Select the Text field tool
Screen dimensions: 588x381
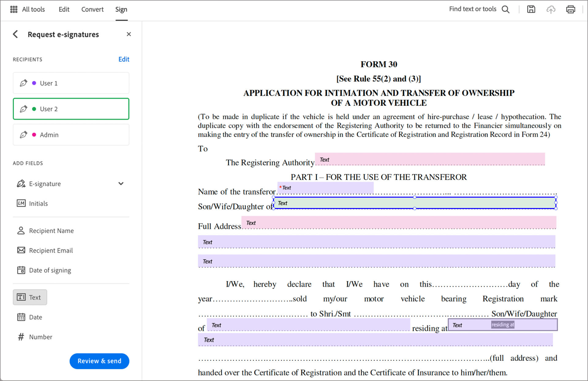[30, 297]
